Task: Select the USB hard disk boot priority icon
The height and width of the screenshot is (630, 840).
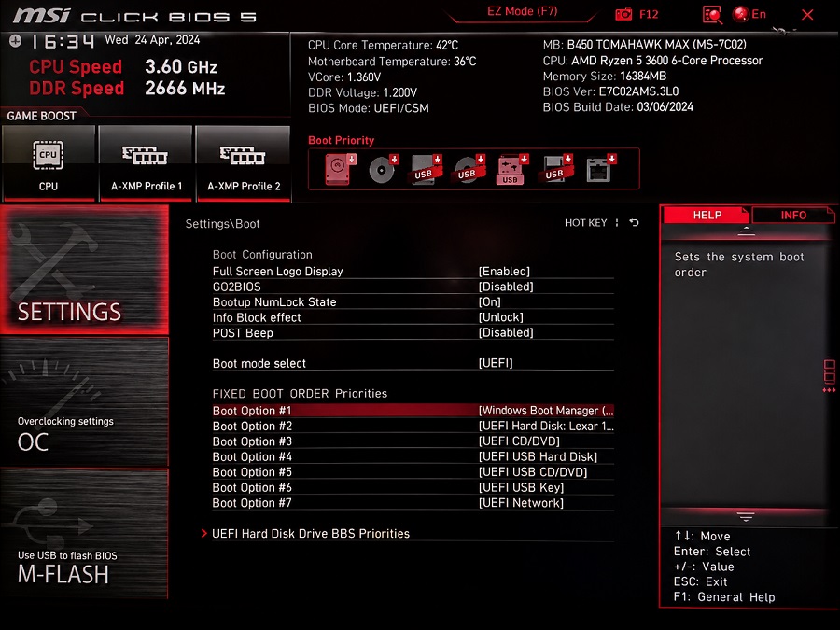Action: (427, 169)
